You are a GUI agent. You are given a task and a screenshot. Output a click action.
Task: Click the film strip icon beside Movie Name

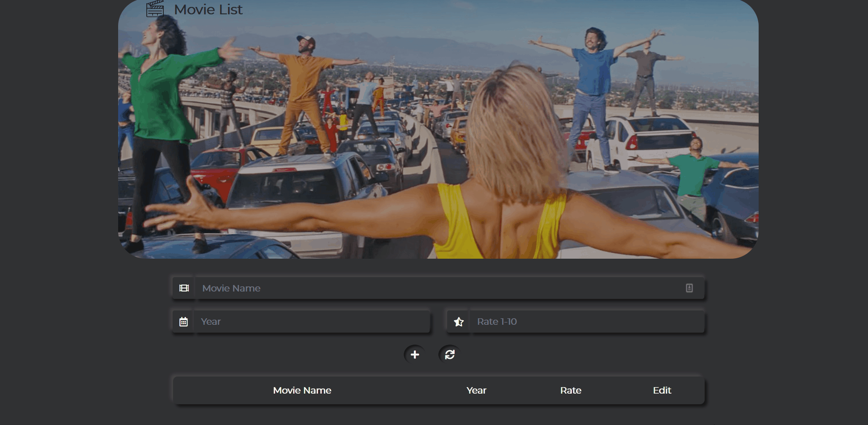pyautogui.click(x=184, y=288)
